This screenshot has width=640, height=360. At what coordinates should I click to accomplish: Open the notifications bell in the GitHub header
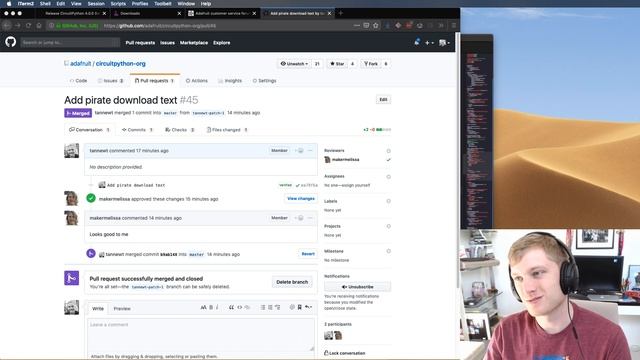click(x=417, y=42)
